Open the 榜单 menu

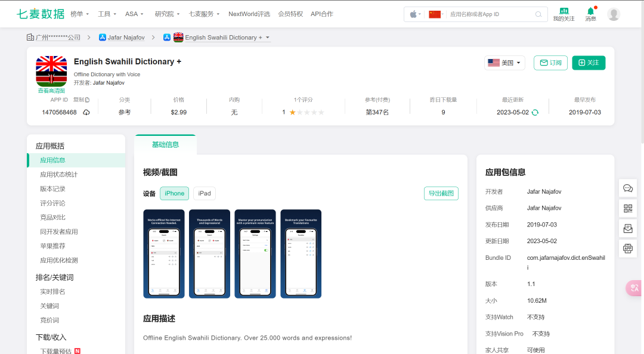[x=80, y=14]
